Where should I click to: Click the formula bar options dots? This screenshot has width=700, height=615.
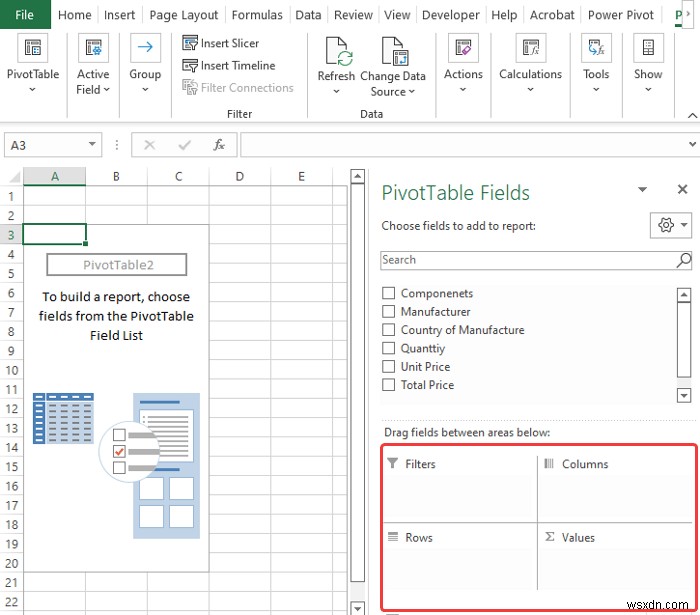coord(117,145)
